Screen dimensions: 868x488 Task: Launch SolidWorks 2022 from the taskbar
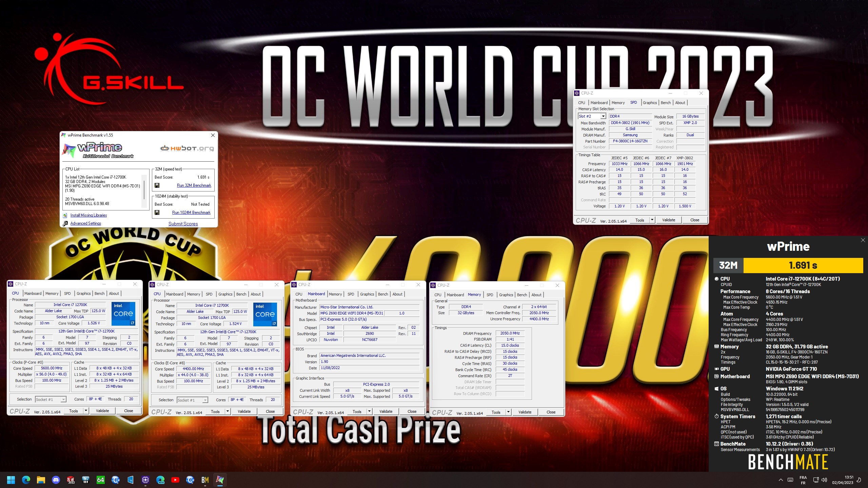[x=71, y=480]
